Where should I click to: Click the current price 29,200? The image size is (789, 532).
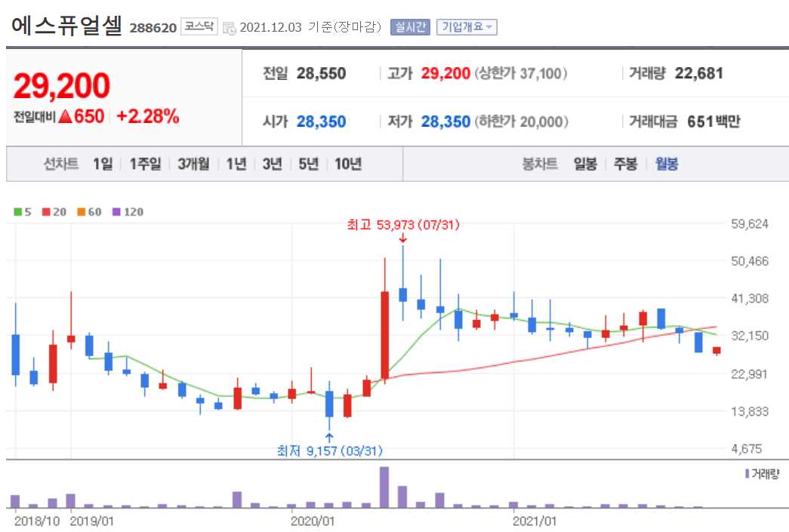point(61,85)
